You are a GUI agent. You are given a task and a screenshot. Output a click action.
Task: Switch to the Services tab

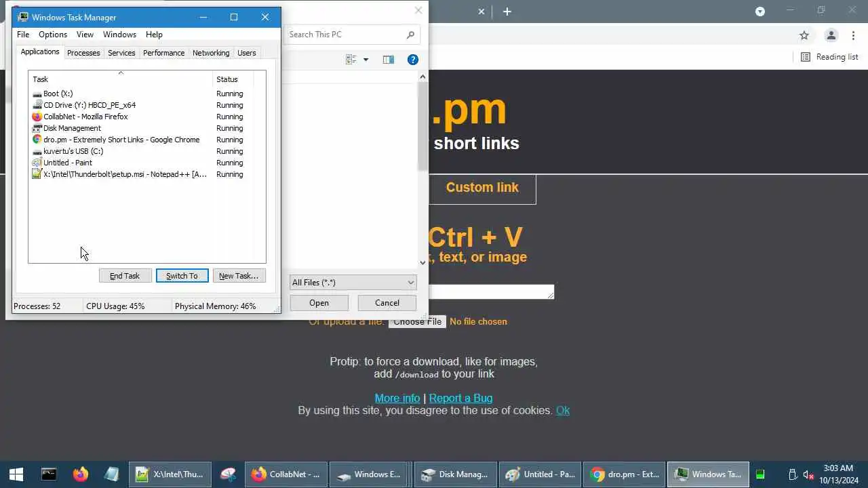point(121,53)
